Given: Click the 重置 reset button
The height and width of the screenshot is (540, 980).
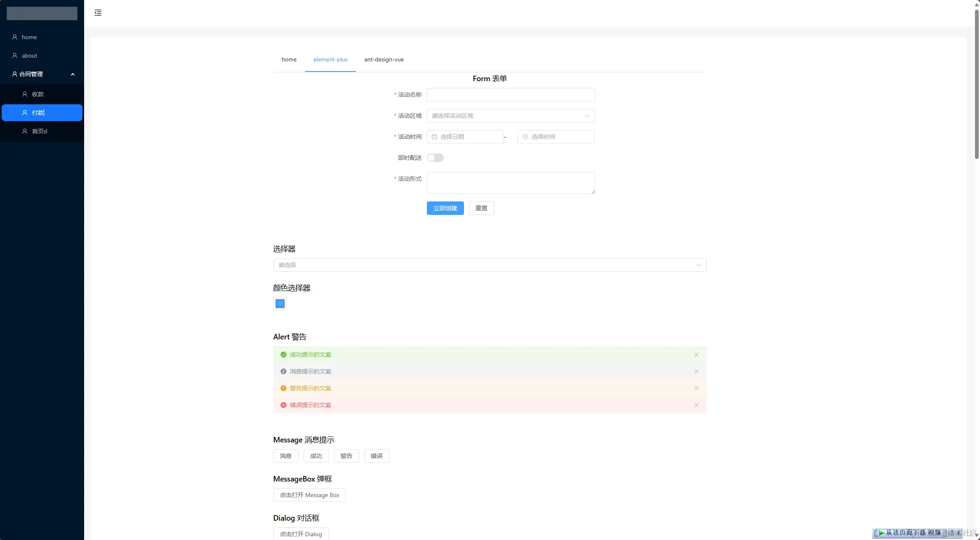Looking at the screenshot, I should click(x=481, y=208).
